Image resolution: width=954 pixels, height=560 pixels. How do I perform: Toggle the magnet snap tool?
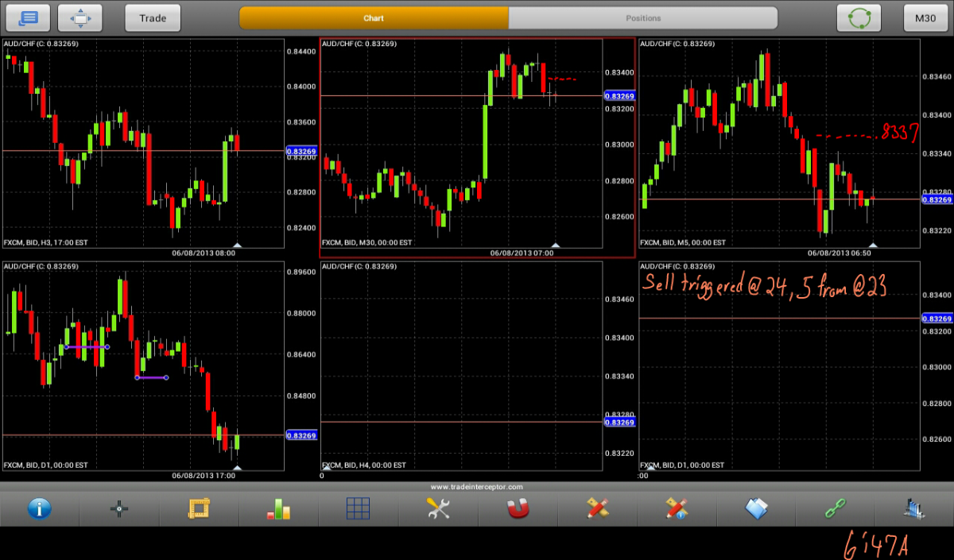[x=518, y=509]
